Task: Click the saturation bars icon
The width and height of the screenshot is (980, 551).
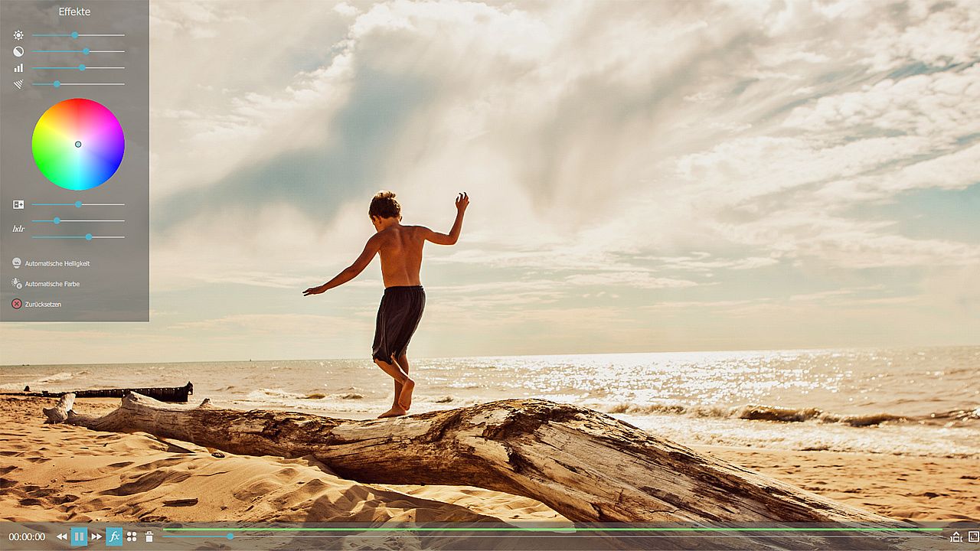Action: [18, 67]
